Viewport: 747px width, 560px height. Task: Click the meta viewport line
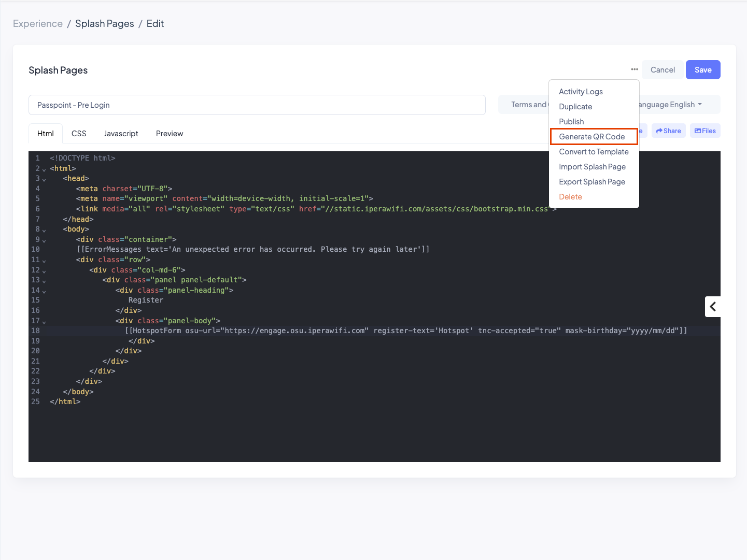pos(224,198)
